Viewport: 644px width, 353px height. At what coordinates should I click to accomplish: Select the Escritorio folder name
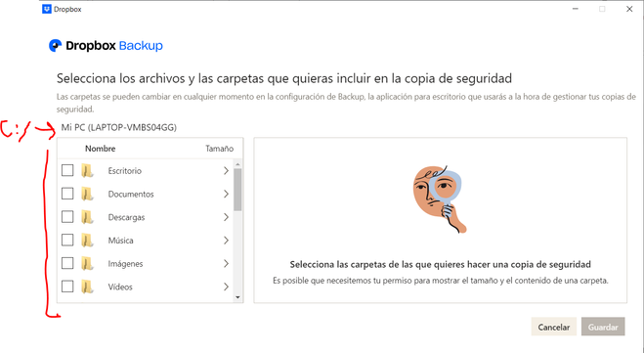(125, 171)
